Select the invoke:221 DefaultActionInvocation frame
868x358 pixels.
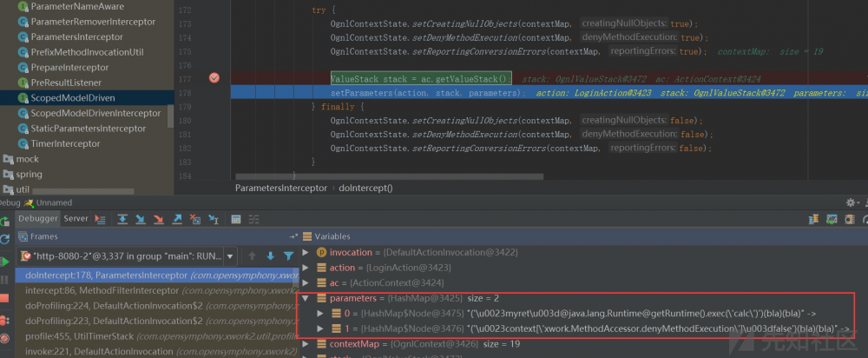158,351
